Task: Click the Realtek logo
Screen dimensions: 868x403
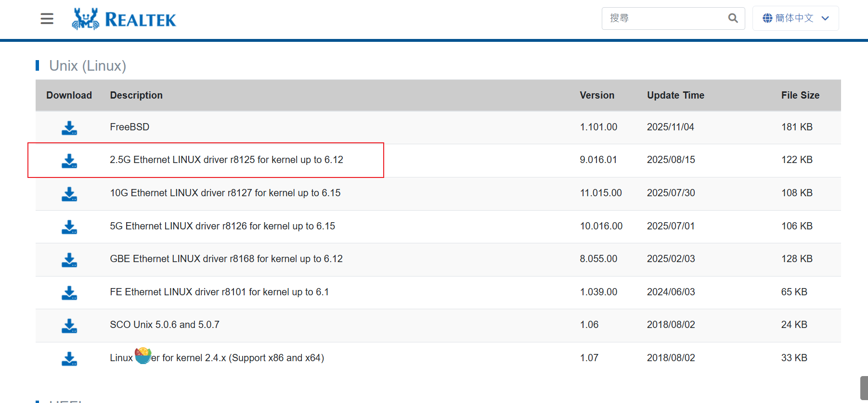Action: (x=124, y=19)
